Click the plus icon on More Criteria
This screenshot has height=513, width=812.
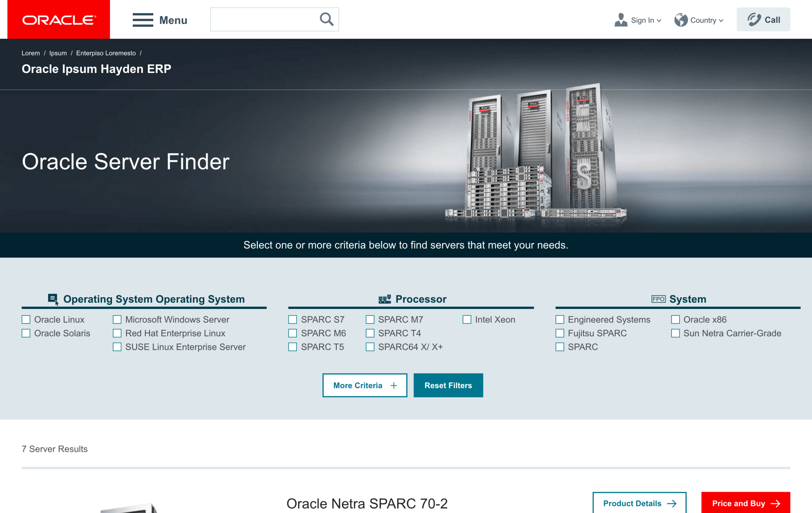394,385
